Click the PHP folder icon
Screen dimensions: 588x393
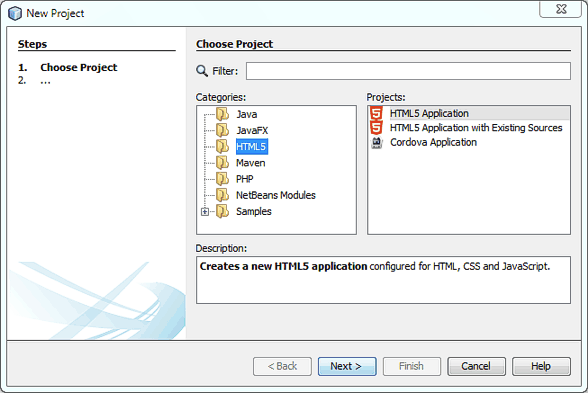point(222,179)
